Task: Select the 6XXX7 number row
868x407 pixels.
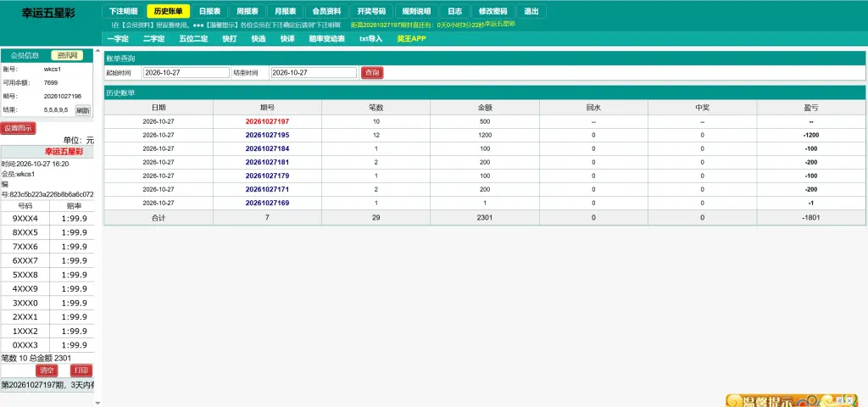Action: pyautogui.click(x=47, y=261)
